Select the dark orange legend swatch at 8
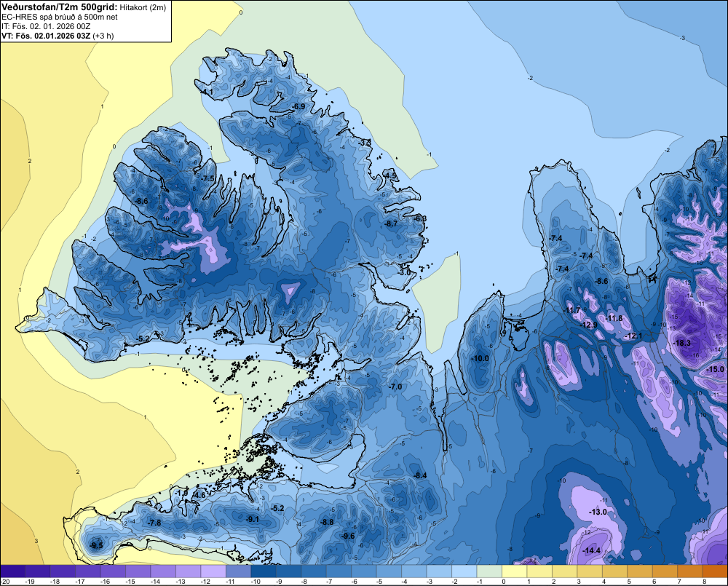The width and height of the screenshot is (728, 586). click(x=715, y=571)
